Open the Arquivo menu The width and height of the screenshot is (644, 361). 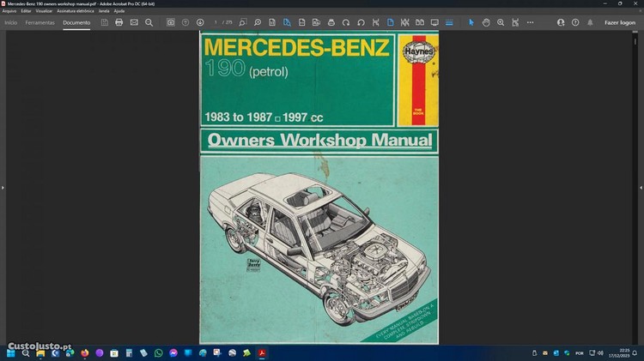pyautogui.click(x=9, y=10)
